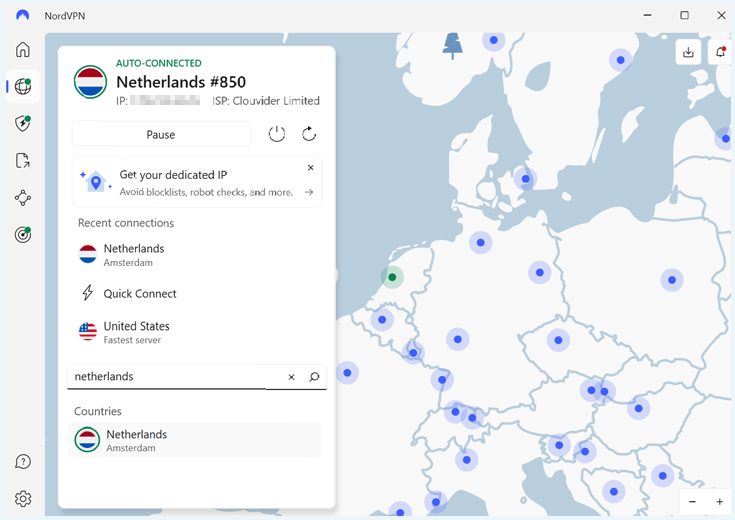Image resolution: width=735 pixels, height=520 pixels.
Task: Click the Countries heading
Action: pyautogui.click(x=98, y=411)
